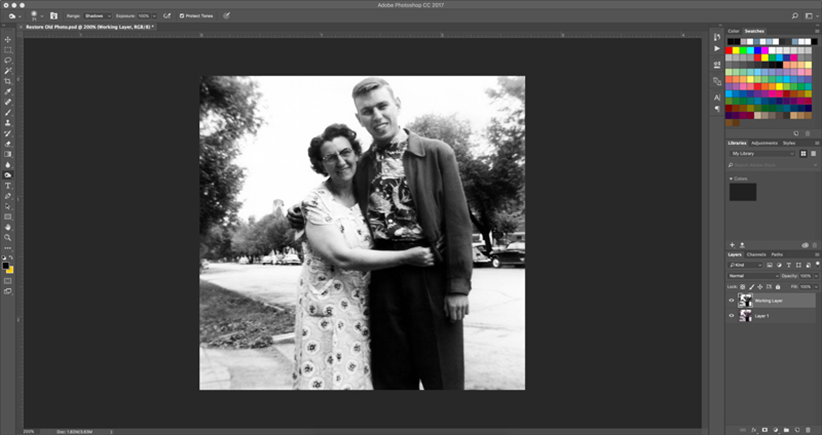Select the History Brush tool
This screenshot has height=435, width=822.
click(x=8, y=133)
